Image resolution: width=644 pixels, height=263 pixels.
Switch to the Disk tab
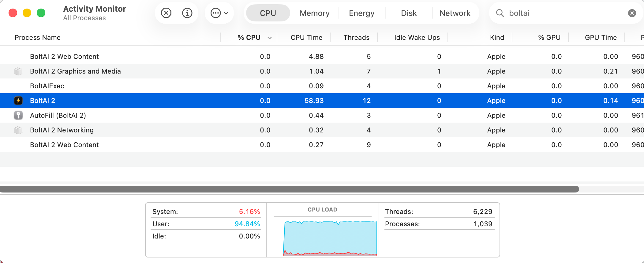pyautogui.click(x=409, y=13)
